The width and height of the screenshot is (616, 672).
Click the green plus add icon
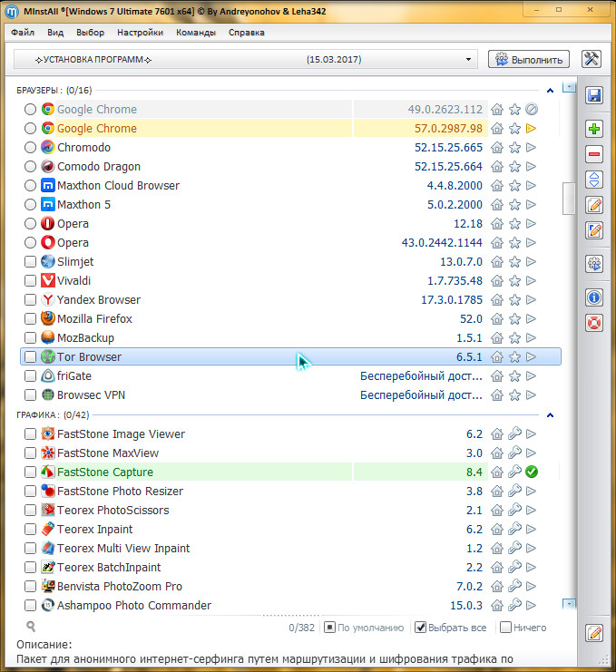594,129
